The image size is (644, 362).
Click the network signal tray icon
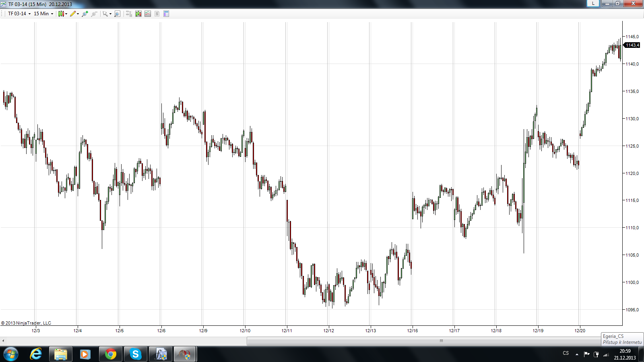click(x=606, y=354)
